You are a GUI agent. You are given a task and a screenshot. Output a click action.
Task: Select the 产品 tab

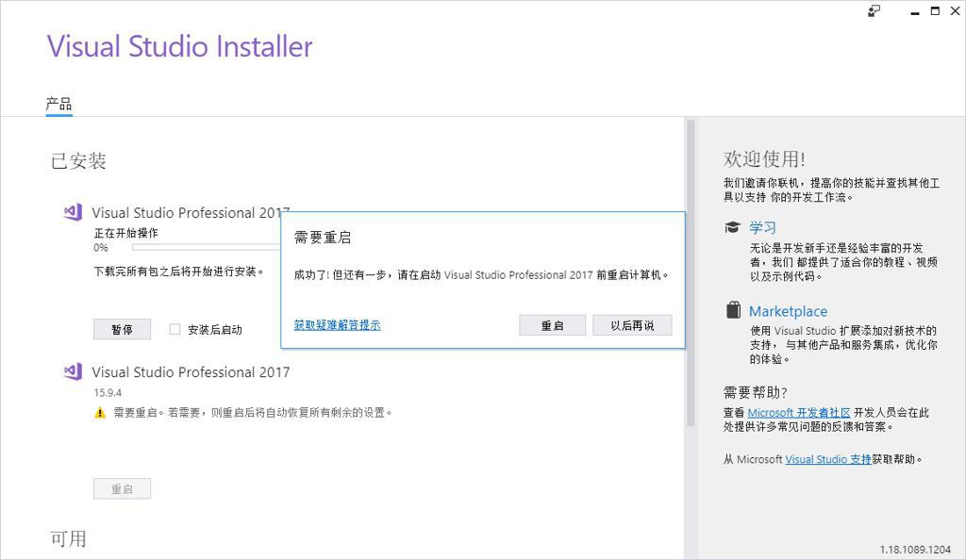(x=58, y=104)
